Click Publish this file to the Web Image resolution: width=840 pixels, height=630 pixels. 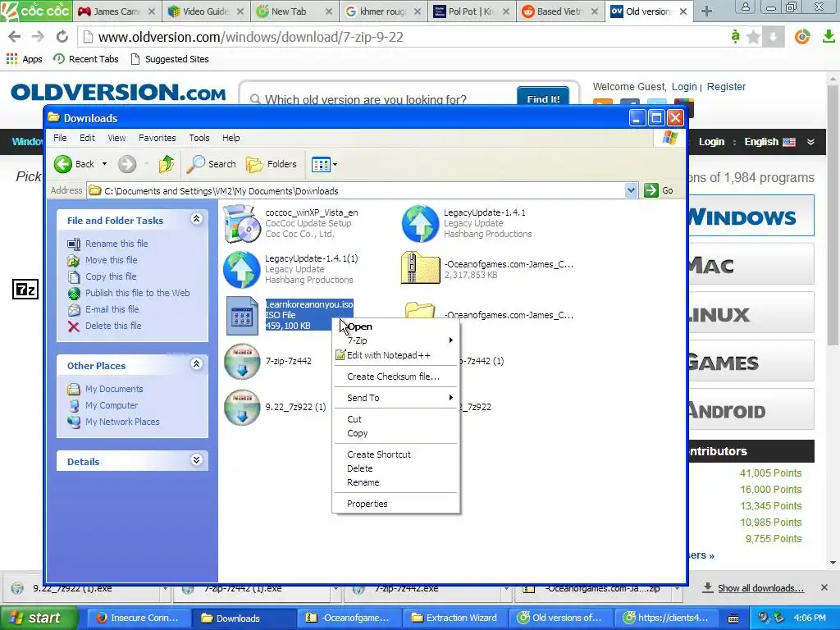pos(137,293)
